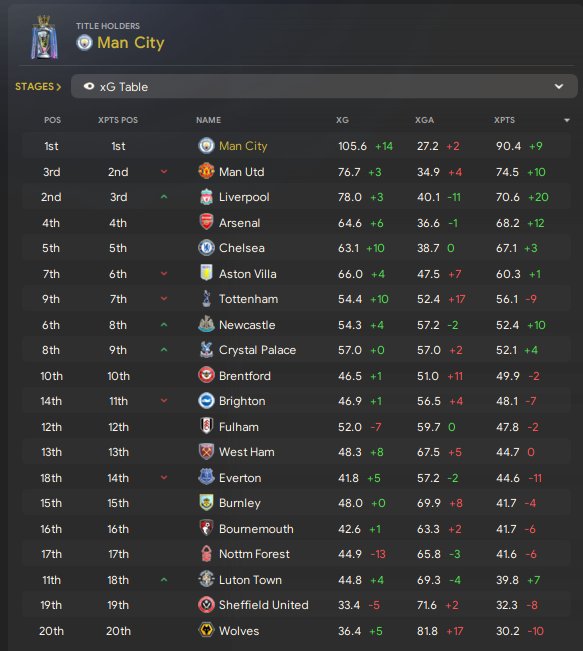The width and height of the screenshot is (583, 651).
Task: Click the Premier League trophy icon
Action: click(44, 37)
